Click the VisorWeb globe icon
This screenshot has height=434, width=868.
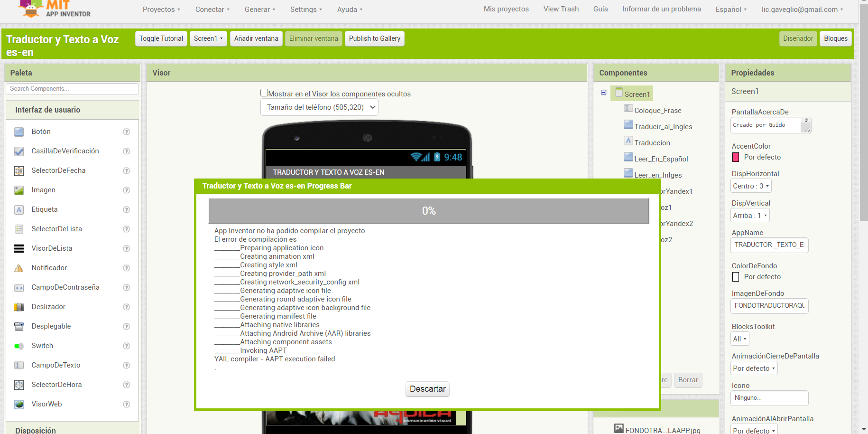pyautogui.click(x=19, y=405)
